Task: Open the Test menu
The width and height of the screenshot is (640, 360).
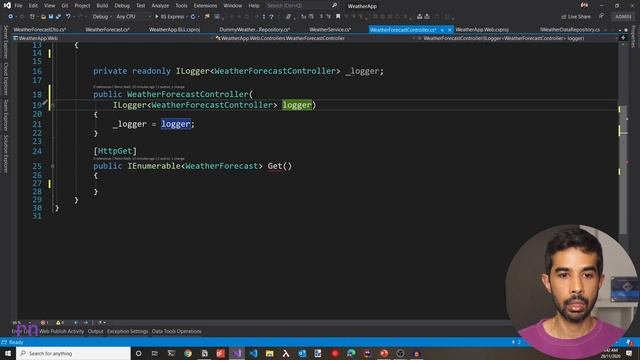Action: click(140, 6)
